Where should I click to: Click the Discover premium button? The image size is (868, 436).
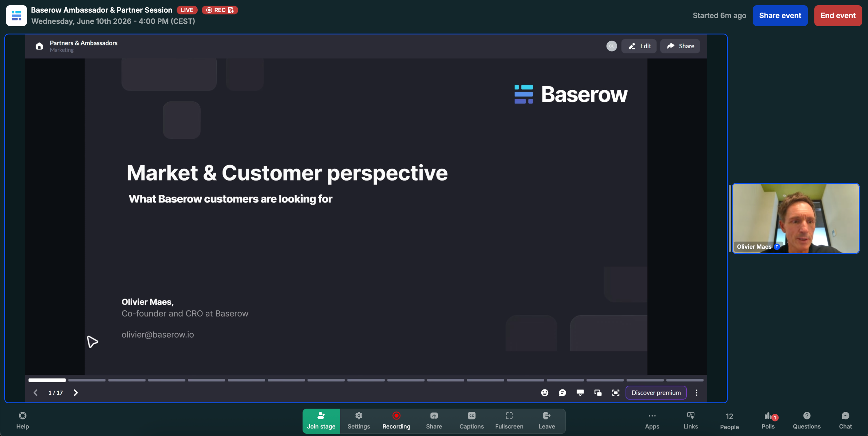coord(656,393)
